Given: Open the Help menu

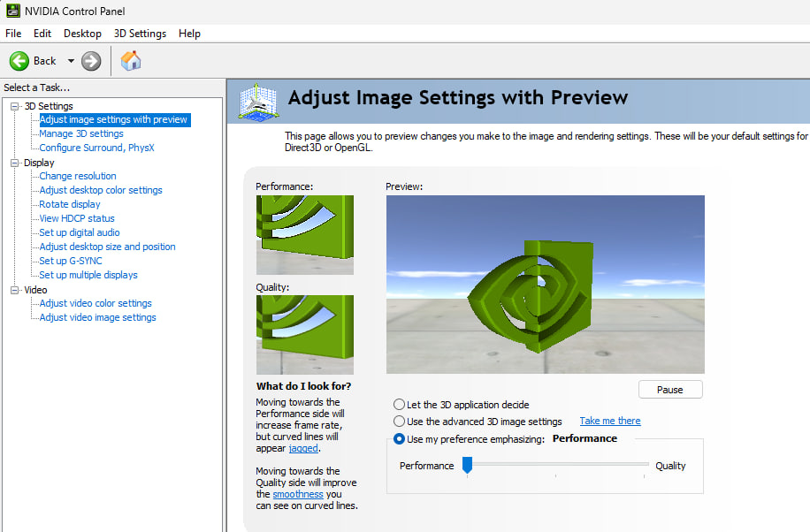Looking at the screenshot, I should [189, 34].
